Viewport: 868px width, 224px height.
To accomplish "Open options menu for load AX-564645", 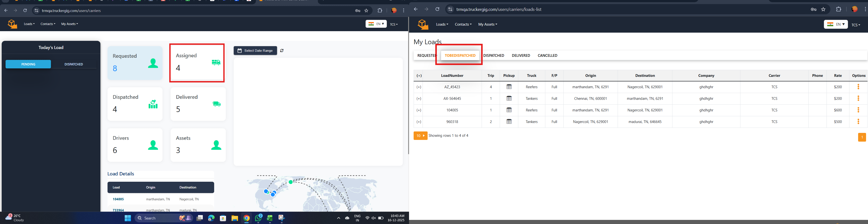I will coord(858,99).
